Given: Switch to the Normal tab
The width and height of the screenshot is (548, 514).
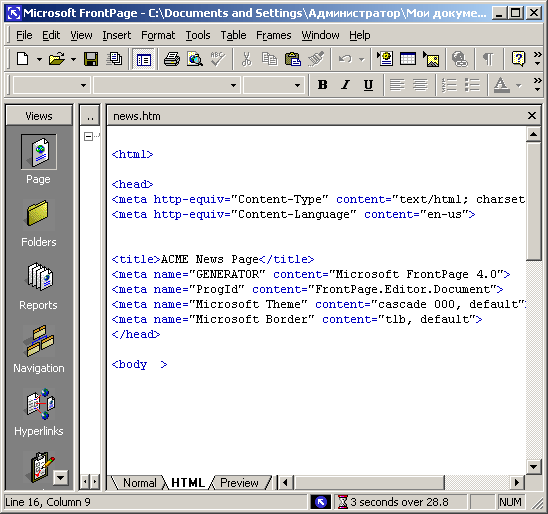Looking at the screenshot, I should [x=139, y=483].
